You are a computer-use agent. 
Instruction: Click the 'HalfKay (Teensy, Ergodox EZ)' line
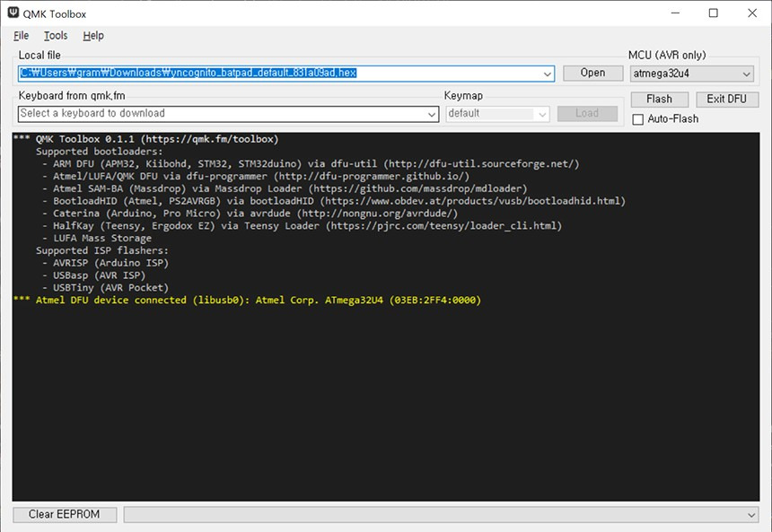[x=302, y=225]
